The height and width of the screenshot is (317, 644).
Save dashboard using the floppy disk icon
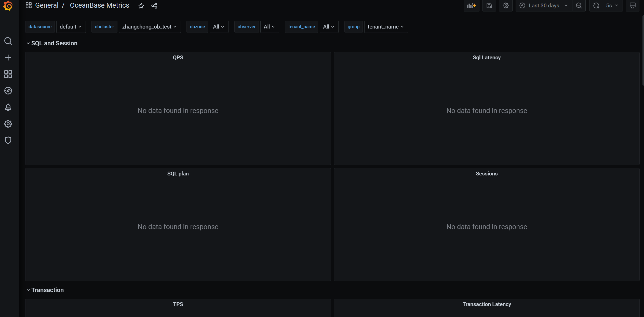point(489,6)
